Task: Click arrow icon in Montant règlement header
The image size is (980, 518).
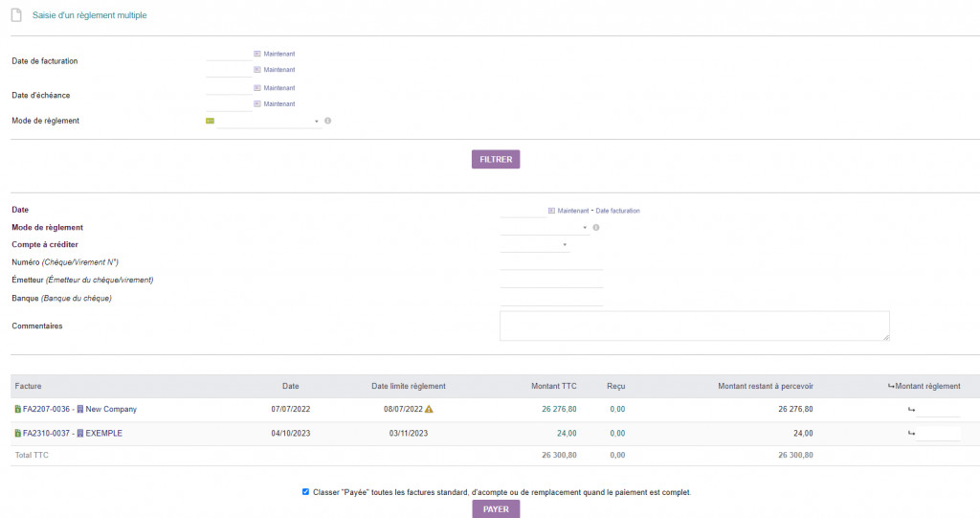Action: pos(891,386)
